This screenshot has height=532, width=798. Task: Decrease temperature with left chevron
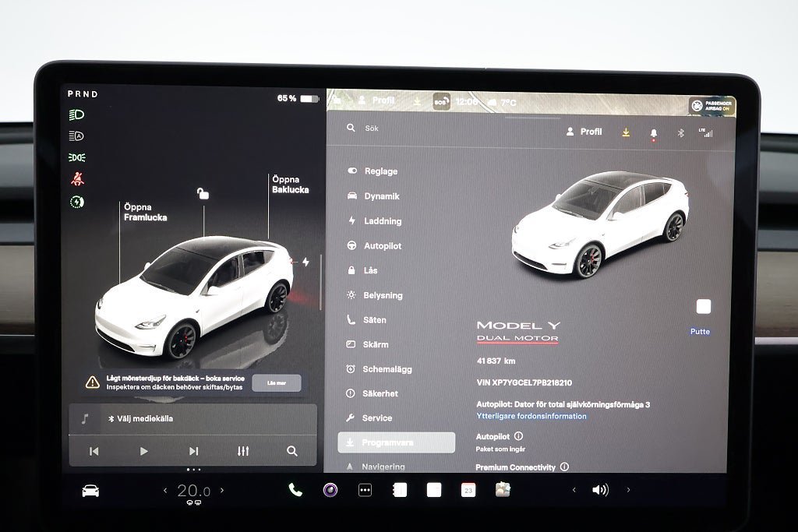pos(165,490)
